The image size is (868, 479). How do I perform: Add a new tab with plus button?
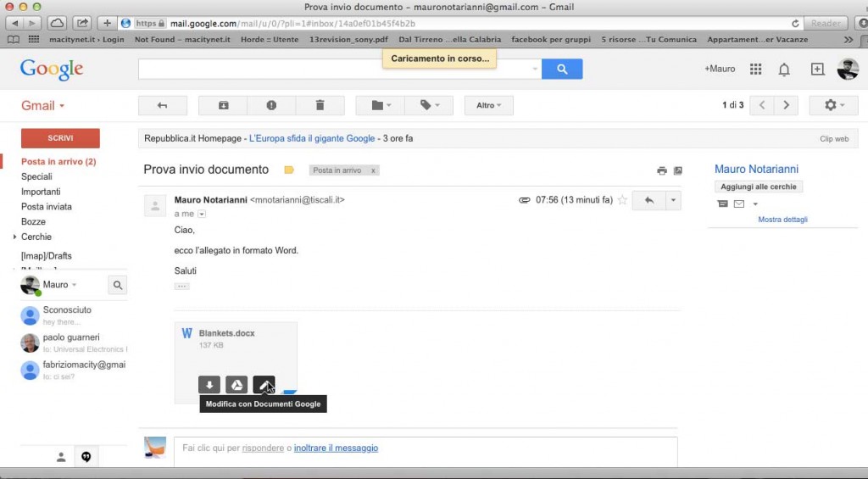107,23
